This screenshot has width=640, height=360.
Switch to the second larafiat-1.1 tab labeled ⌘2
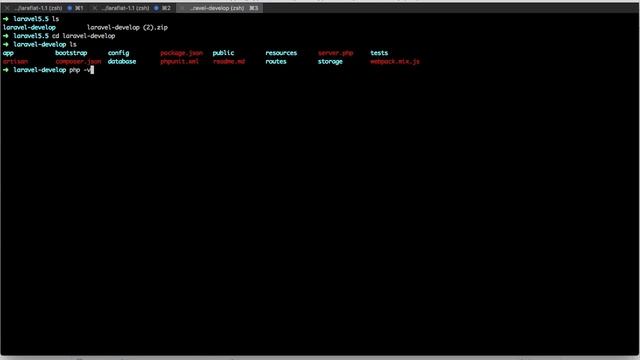coord(133,8)
